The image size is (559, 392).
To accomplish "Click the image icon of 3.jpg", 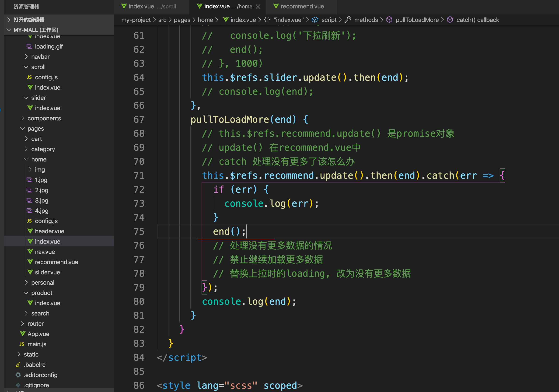I will click(x=29, y=200).
